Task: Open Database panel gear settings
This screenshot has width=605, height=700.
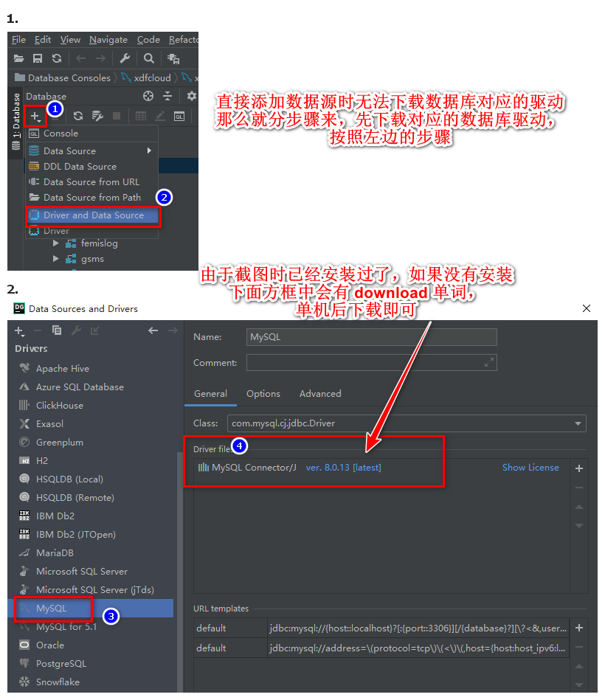Action: click(192, 96)
